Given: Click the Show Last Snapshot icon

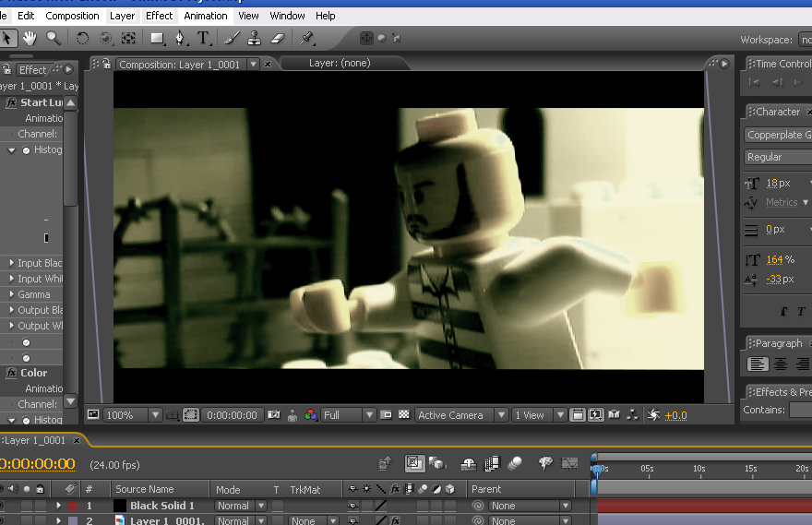Looking at the screenshot, I should [x=293, y=415].
